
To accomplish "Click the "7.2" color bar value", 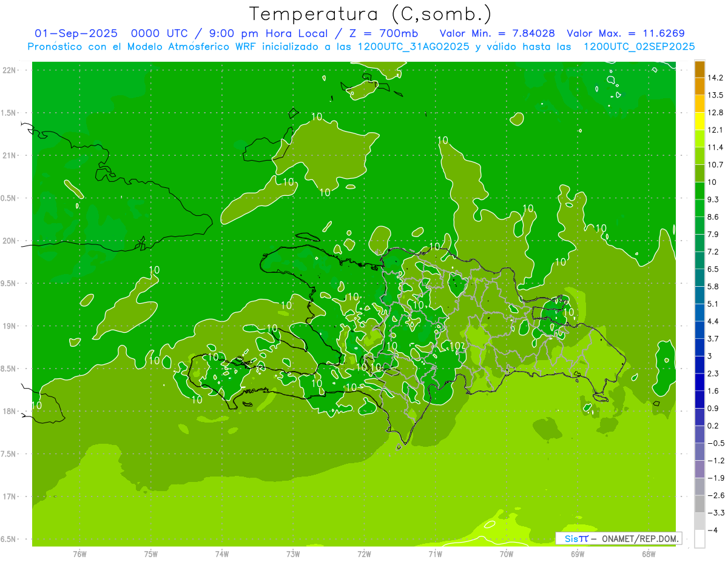I will [x=713, y=252].
